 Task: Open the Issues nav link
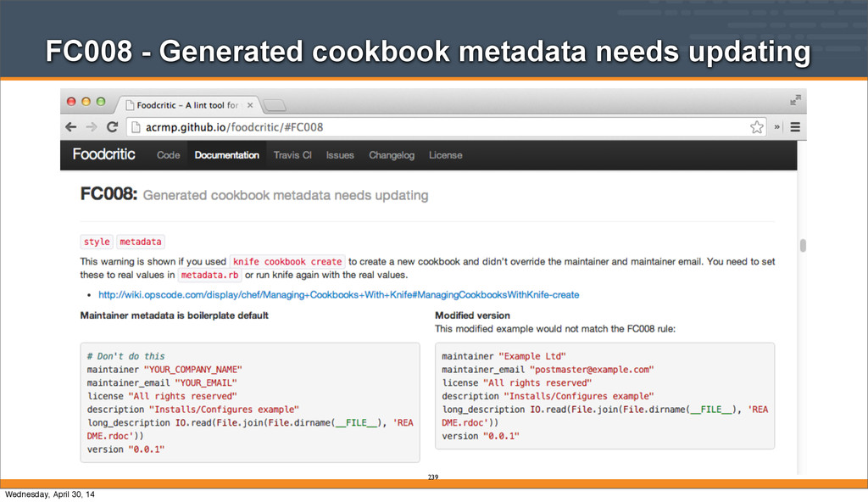click(340, 155)
